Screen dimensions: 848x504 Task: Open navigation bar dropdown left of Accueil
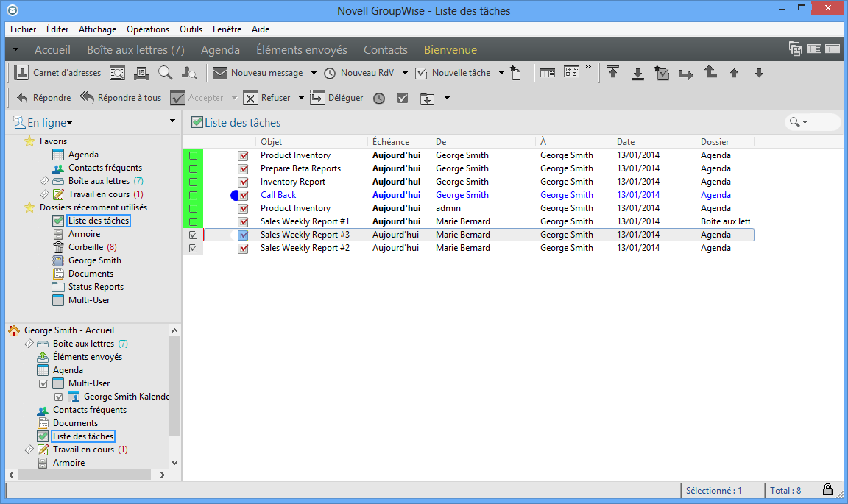(x=15, y=50)
